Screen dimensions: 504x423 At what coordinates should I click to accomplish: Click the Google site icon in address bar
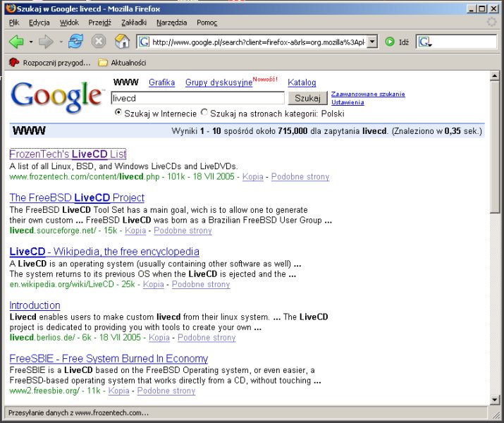click(144, 42)
